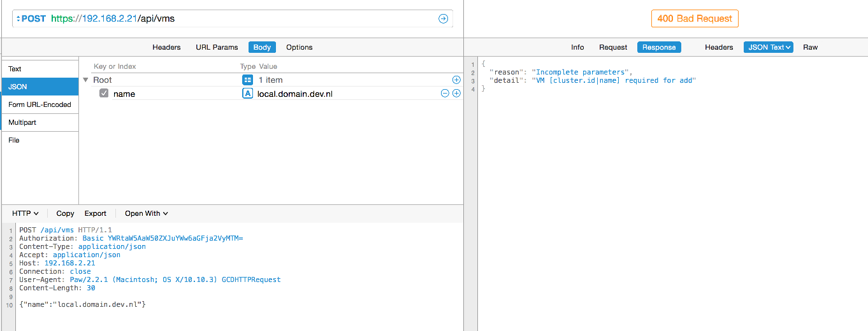The width and height of the screenshot is (868, 331).
Task: Edit the local.domain.dev.nl value field
Action: tap(295, 94)
